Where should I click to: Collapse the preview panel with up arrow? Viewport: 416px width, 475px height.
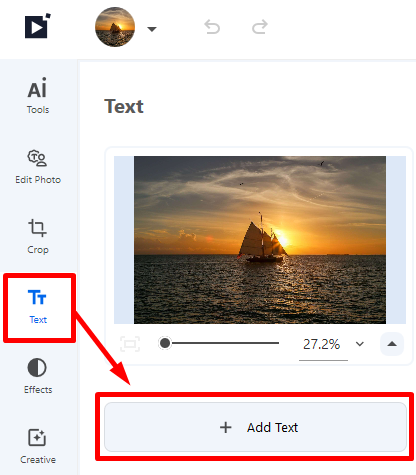click(392, 344)
